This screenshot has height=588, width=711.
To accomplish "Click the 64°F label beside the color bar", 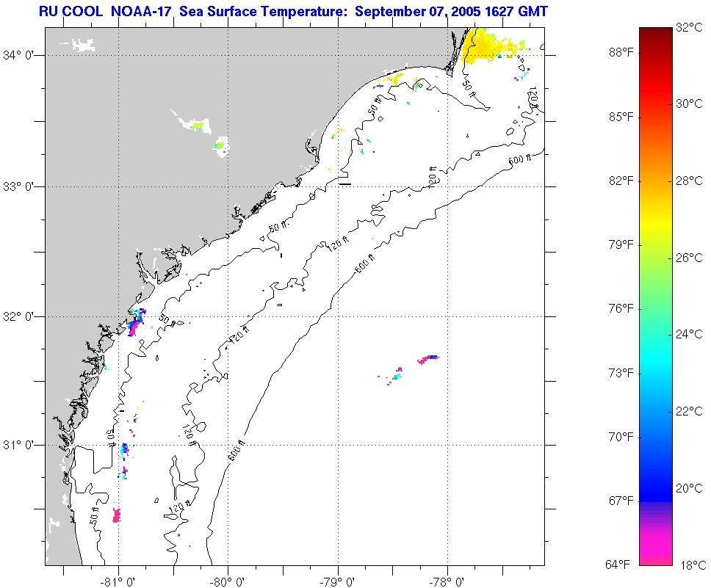I will pyautogui.click(x=621, y=565).
